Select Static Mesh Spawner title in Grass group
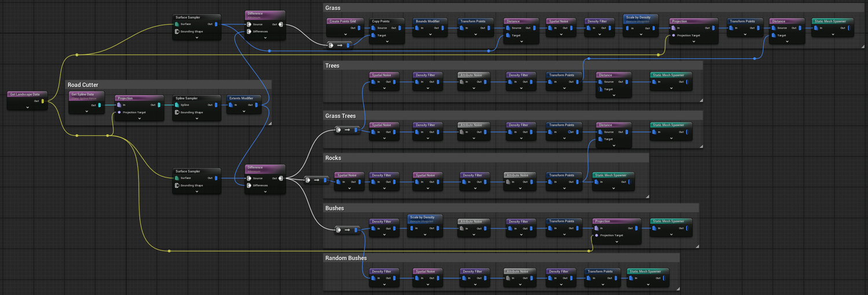The width and height of the screenshot is (868, 295). [x=830, y=21]
